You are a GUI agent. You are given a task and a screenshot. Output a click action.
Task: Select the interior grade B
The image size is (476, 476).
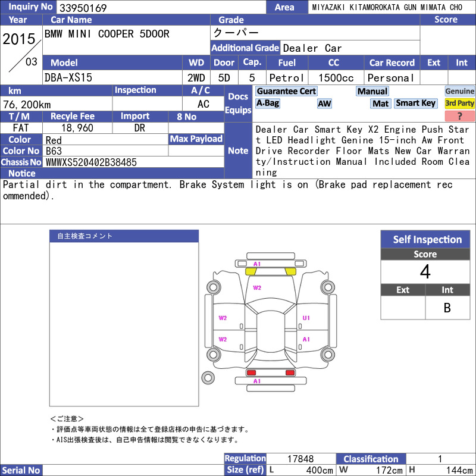coord(447,308)
